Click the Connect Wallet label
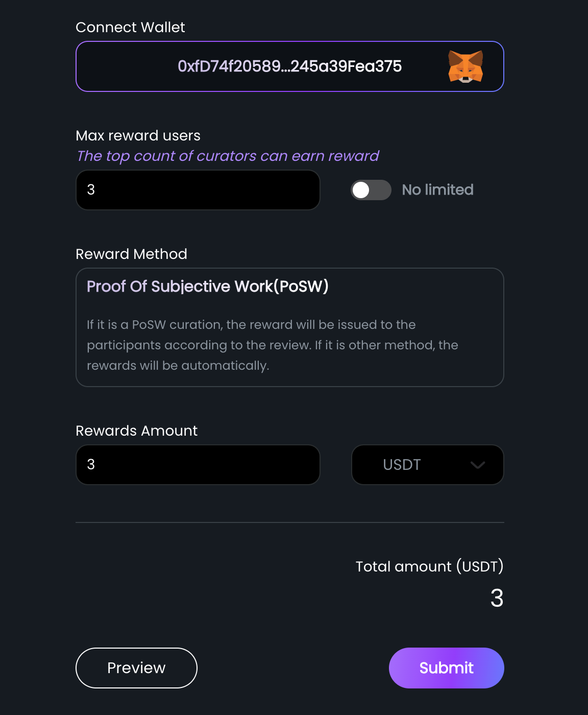 point(130,27)
